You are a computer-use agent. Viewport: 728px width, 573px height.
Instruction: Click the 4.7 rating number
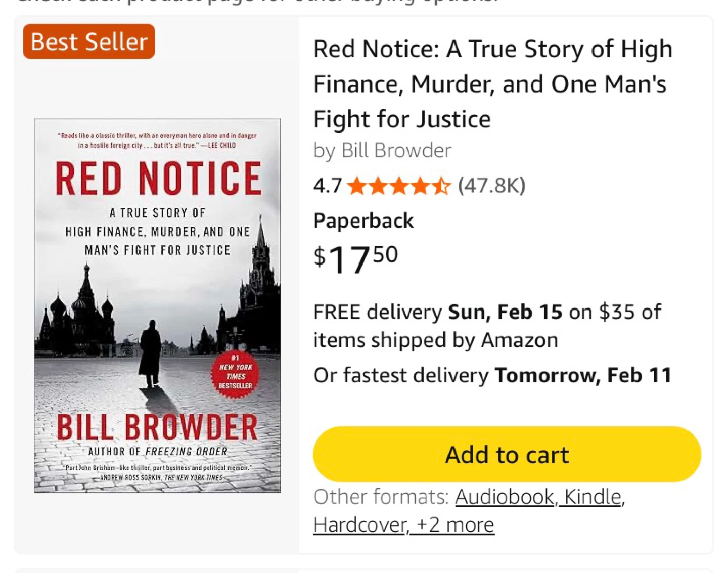(328, 186)
